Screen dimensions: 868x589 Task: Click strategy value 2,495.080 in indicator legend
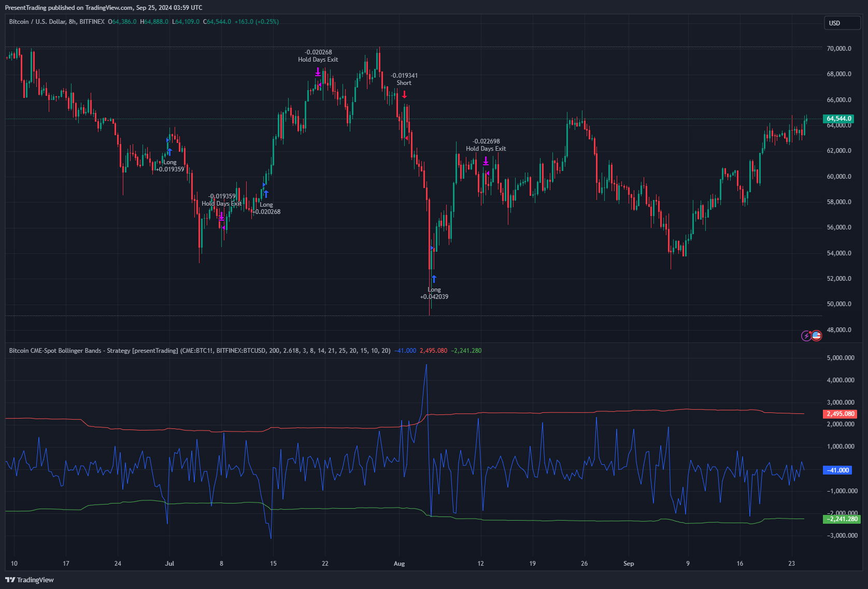(433, 351)
